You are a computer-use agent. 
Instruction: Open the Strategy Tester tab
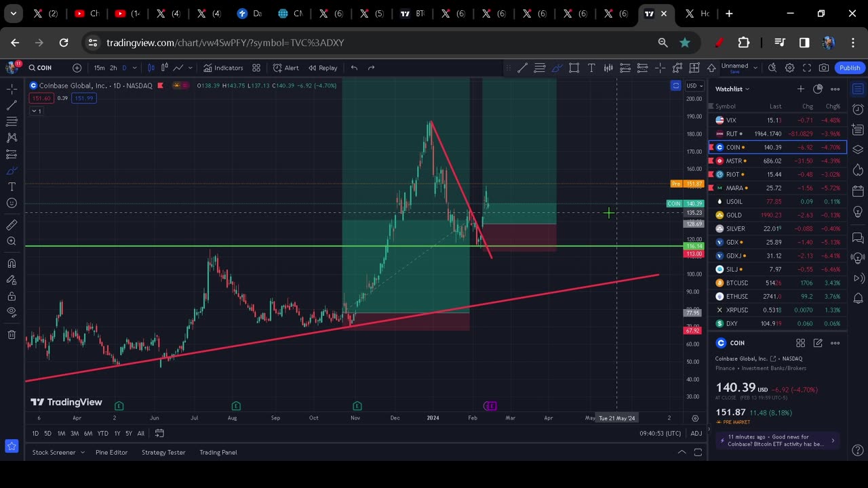(163, 452)
